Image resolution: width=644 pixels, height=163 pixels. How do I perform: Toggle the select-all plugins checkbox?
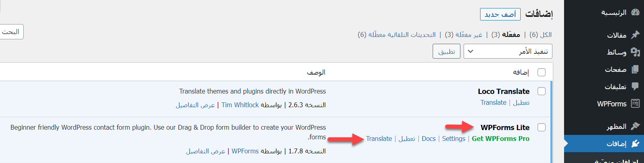[x=542, y=72]
